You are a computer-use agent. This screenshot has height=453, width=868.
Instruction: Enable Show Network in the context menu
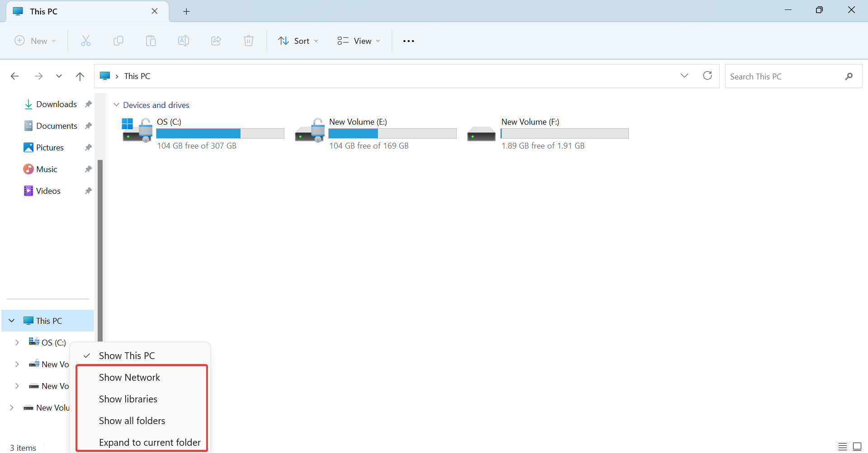(129, 377)
